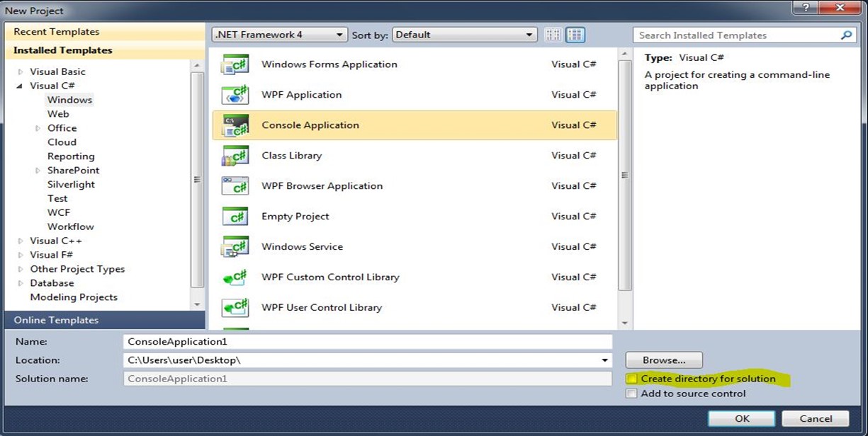The width and height of the screenshot is (868, 436).
Task: Click the WPF Browser Application template icon
Action: click(235, 186)
